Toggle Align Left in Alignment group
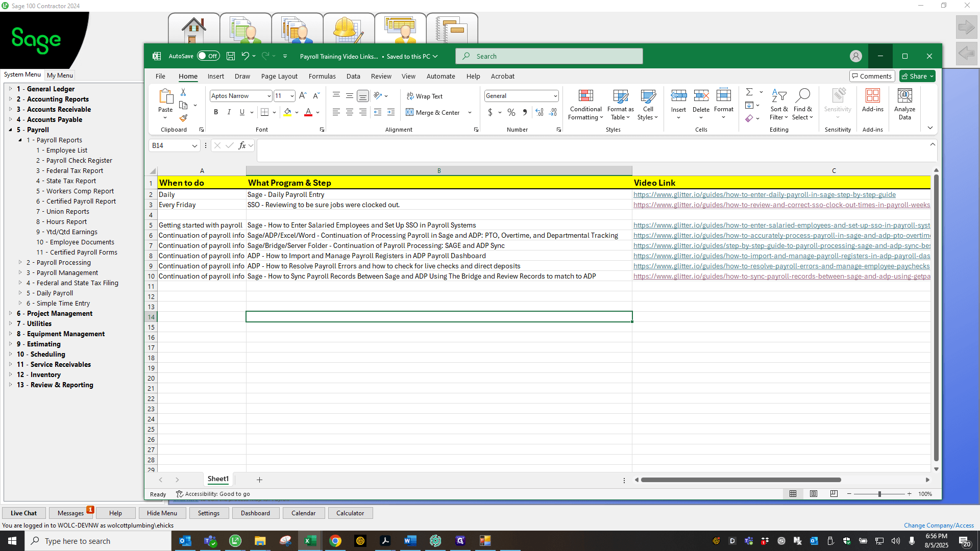 pyautogui.click(x=336, y=112)
